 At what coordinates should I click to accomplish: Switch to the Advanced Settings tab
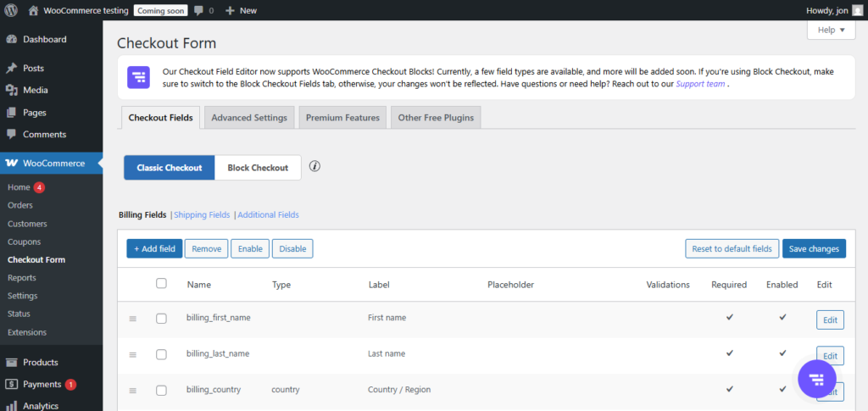coord(249,118)
